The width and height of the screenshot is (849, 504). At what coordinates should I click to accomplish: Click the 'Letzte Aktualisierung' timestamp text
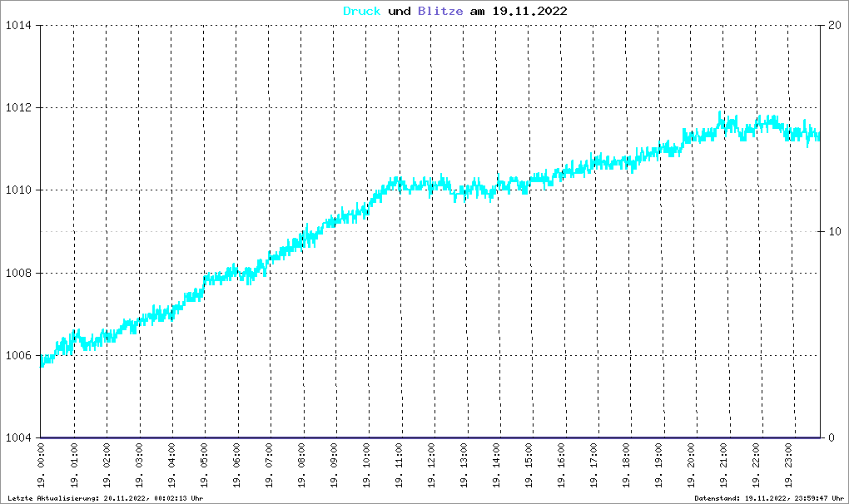click(106, 498)
